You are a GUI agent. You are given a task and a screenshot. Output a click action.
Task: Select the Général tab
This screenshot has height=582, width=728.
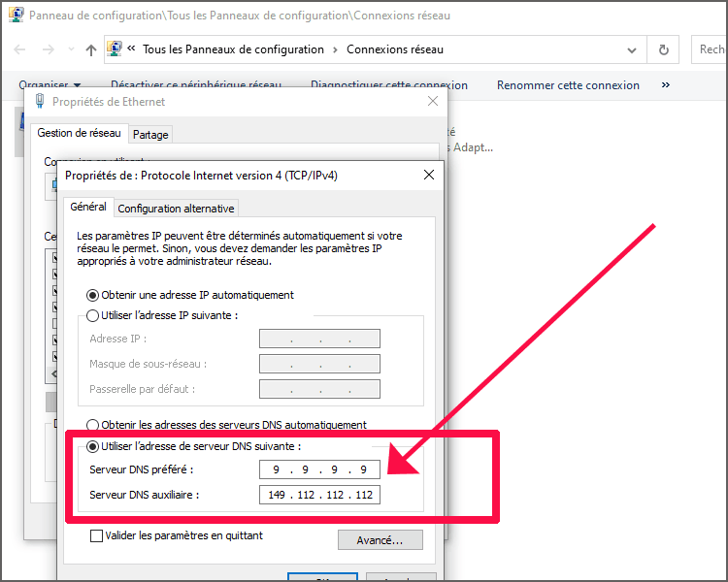click(x=88, y=207)
